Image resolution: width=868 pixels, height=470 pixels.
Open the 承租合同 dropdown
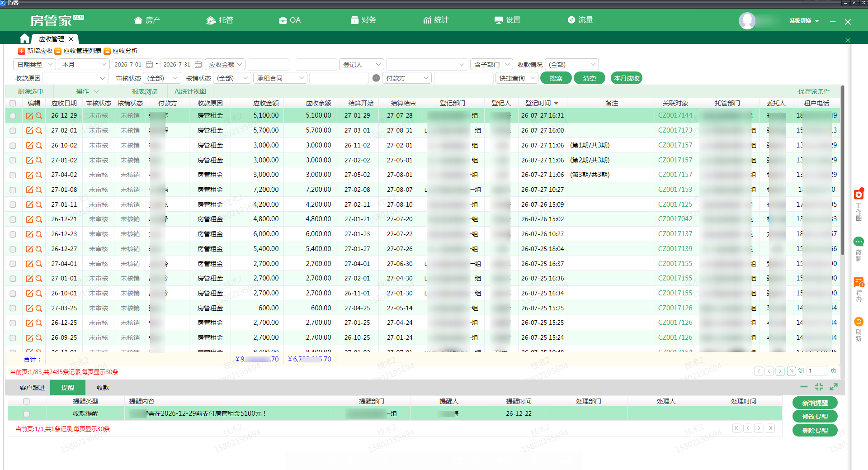[x=280, y=78]
